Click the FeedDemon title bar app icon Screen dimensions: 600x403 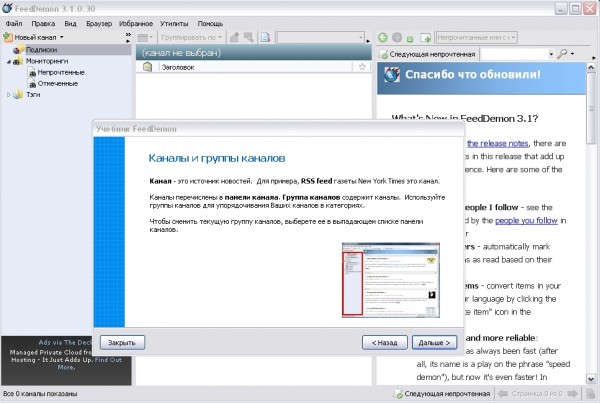(x=7, y=8)
